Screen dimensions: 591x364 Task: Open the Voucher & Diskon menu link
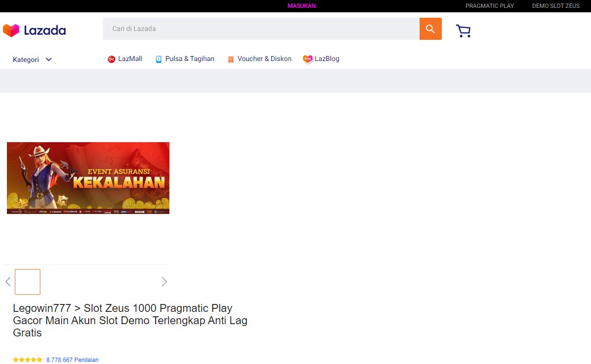tap(264, 59)
